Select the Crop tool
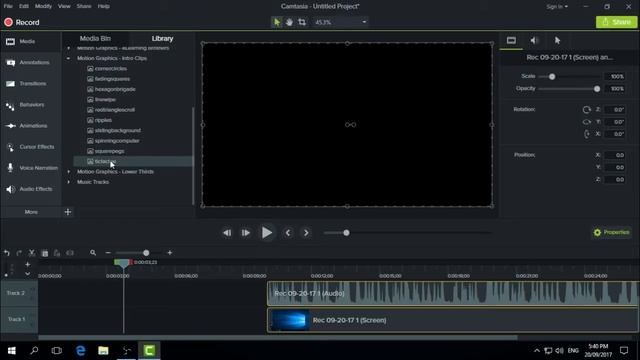Screen dimensions: 640x360 (x=302, y=22)
